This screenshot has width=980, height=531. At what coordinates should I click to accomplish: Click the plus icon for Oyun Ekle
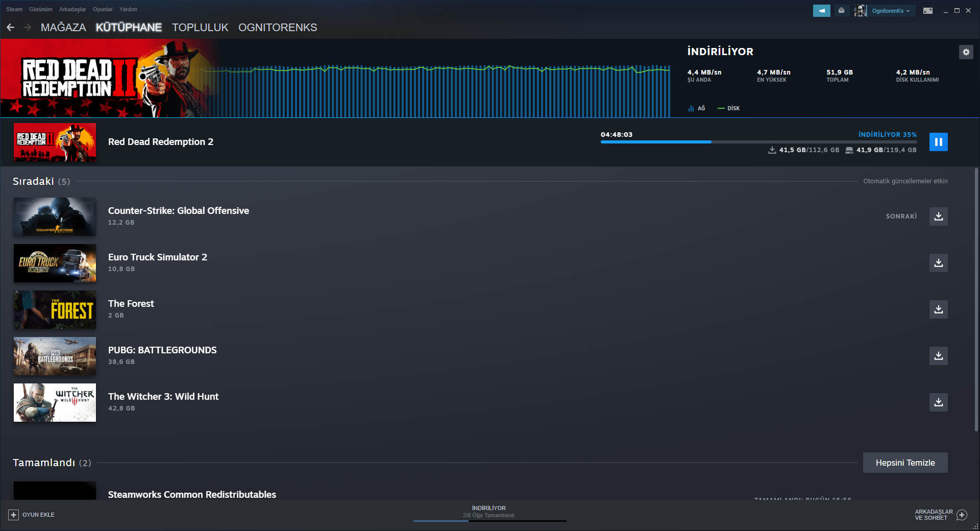coord(14,515)
